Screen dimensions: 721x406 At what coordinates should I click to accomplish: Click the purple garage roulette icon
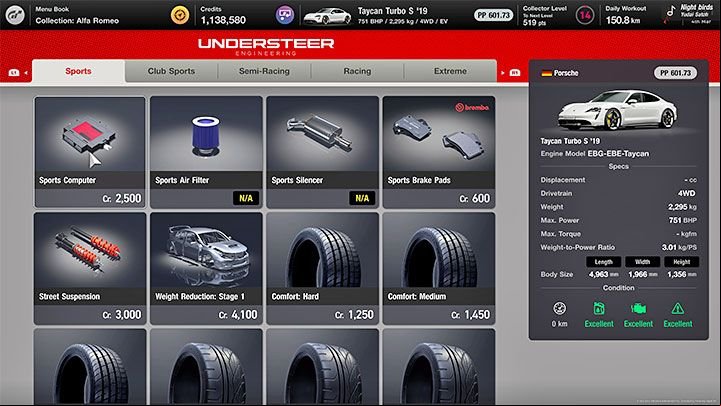(285, 15)
